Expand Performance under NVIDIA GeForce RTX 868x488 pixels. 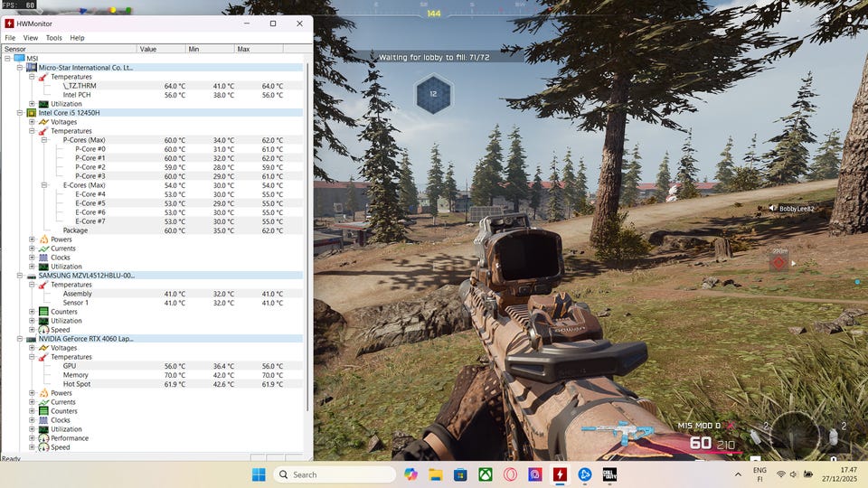click(x=33, y=438)
